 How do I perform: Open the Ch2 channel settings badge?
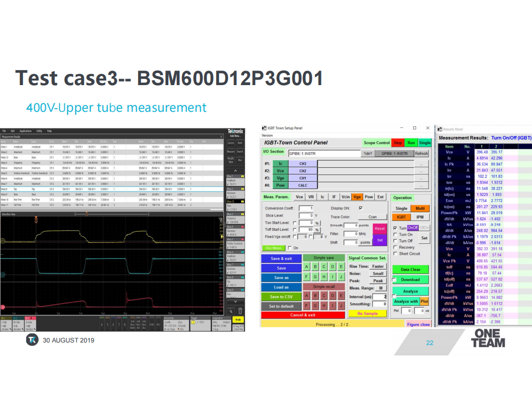click(x=18, y=323)
